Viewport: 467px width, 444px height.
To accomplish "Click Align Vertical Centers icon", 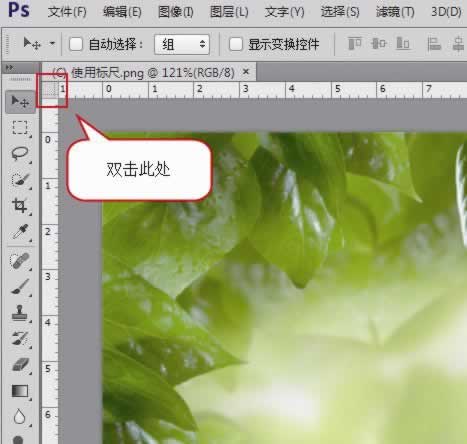I will (x=378, y=44).
